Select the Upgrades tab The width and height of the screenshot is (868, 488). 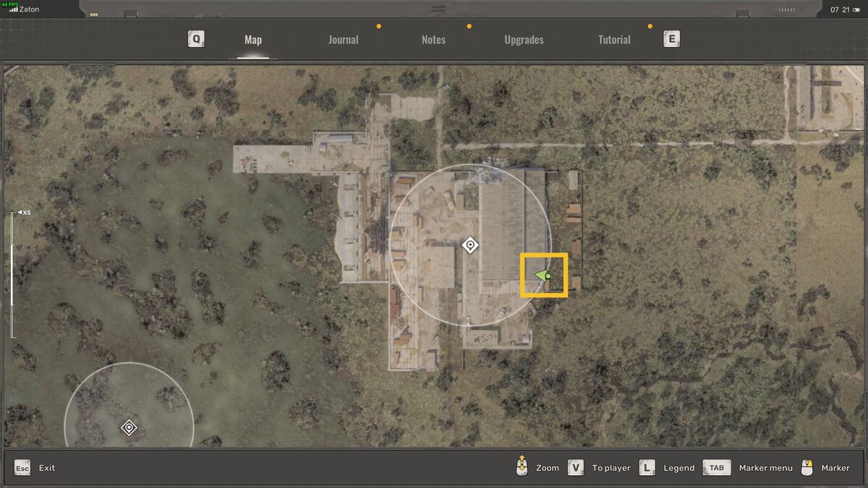(x=524, y=40)
